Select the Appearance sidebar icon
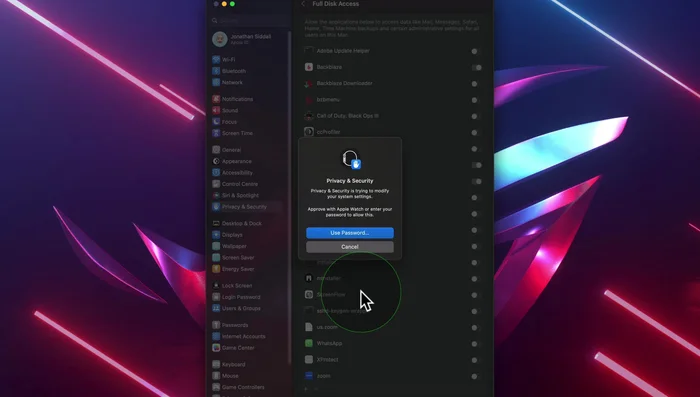Image resolution: width=700 pixels, height=397 pixels. click(x=216, y=161)
